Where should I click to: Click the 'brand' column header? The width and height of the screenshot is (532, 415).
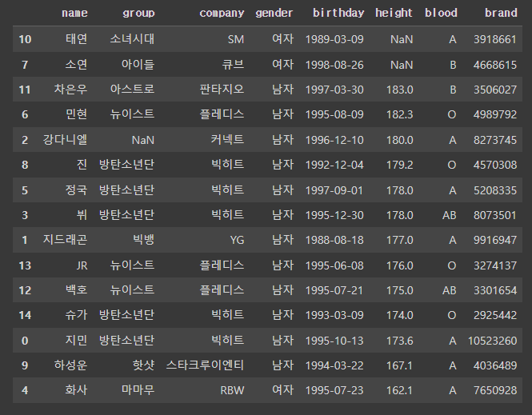pos(501,14)
